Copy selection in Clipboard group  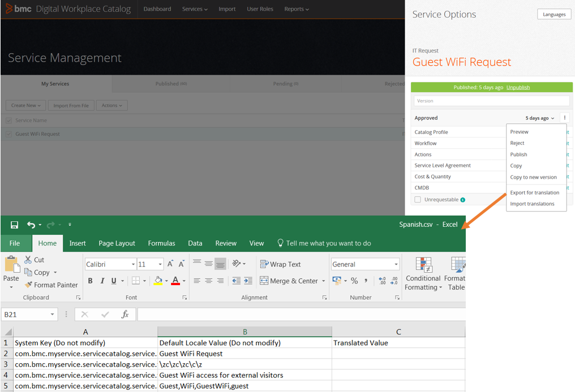pos(37,272)
